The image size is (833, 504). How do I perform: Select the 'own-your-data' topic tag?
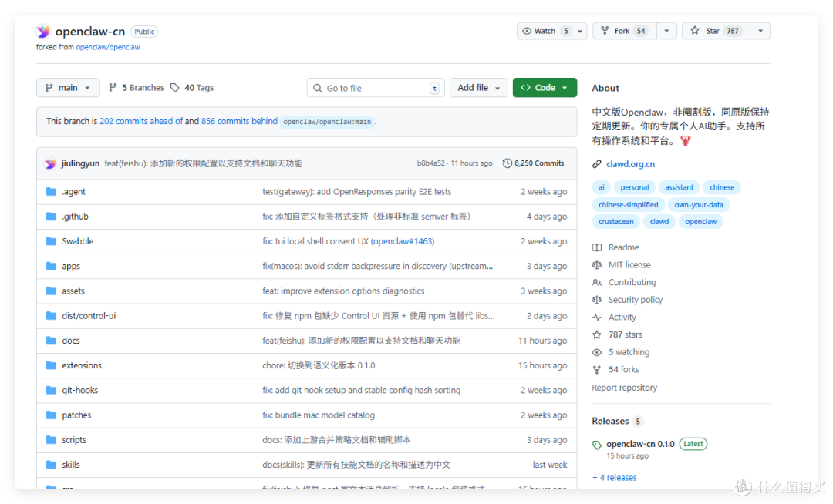[699, 205]
